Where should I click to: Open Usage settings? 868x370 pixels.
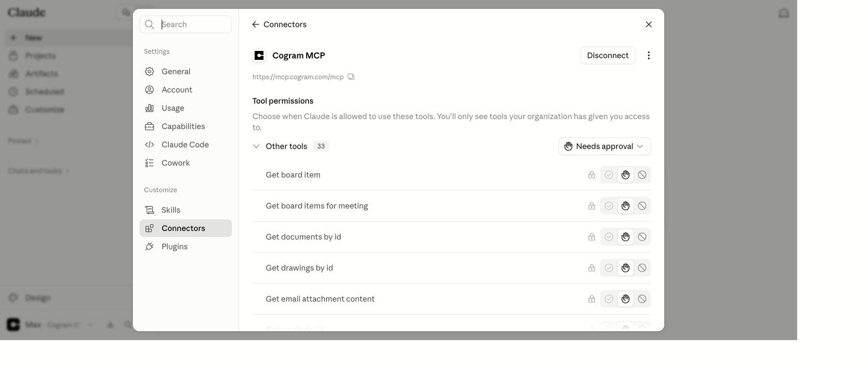click(185, 108)
